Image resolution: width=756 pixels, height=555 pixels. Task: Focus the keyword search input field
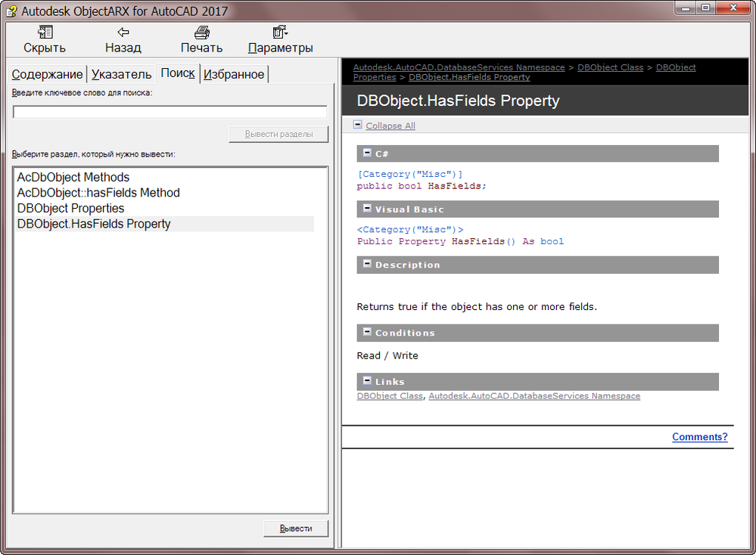(170, 112)
